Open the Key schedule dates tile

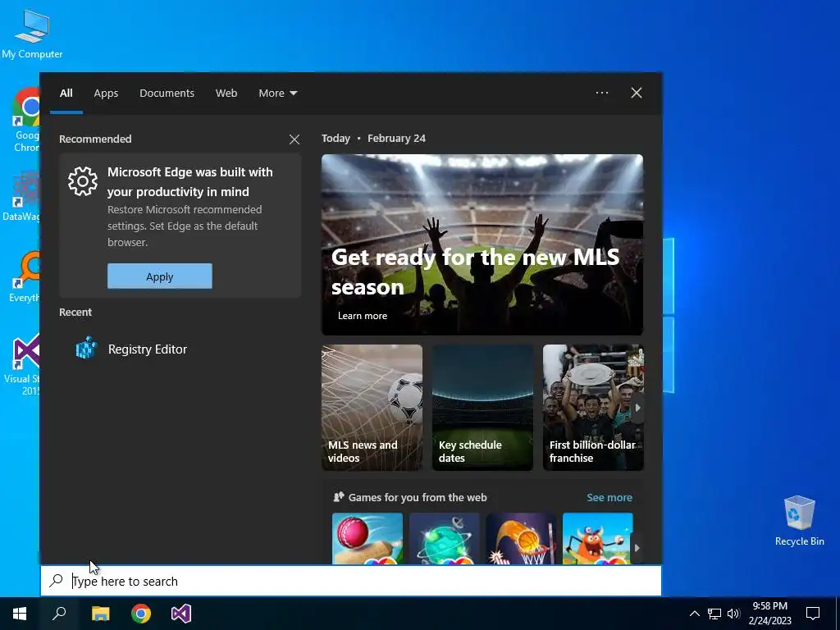click(482, 408)
